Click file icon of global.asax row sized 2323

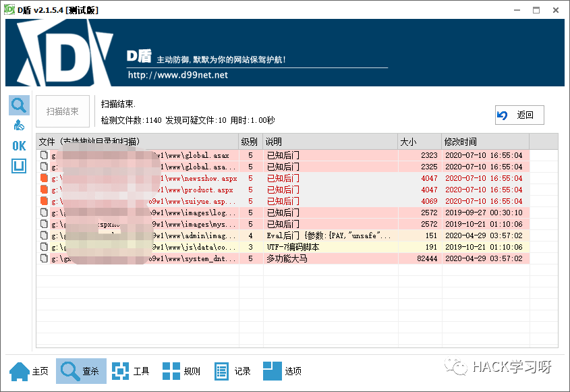44,155
